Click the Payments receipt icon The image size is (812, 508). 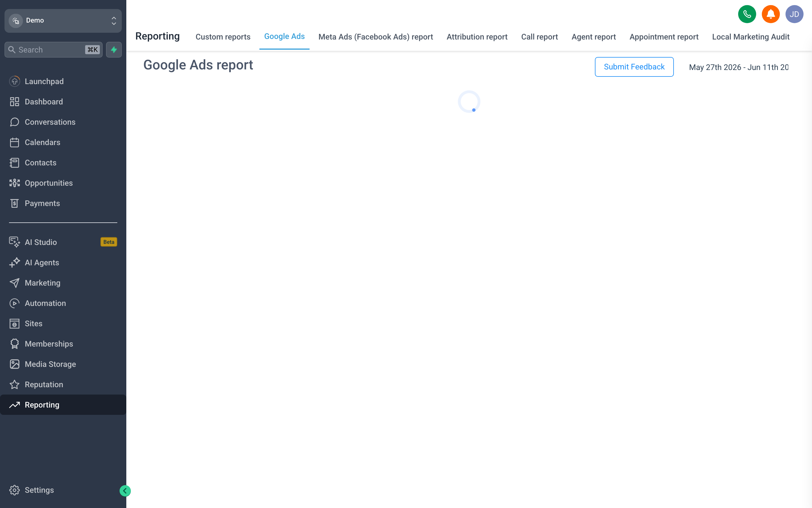click(x=14, y=203)
